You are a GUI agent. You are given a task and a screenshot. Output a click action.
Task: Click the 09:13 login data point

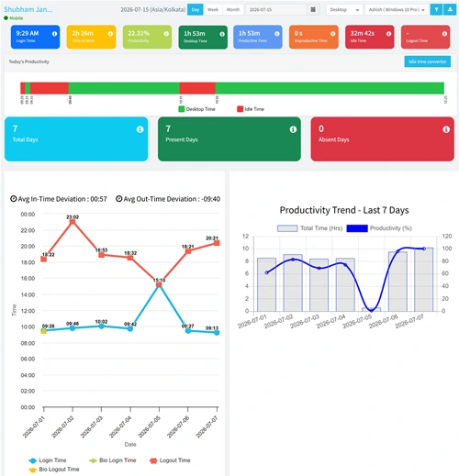217,333
